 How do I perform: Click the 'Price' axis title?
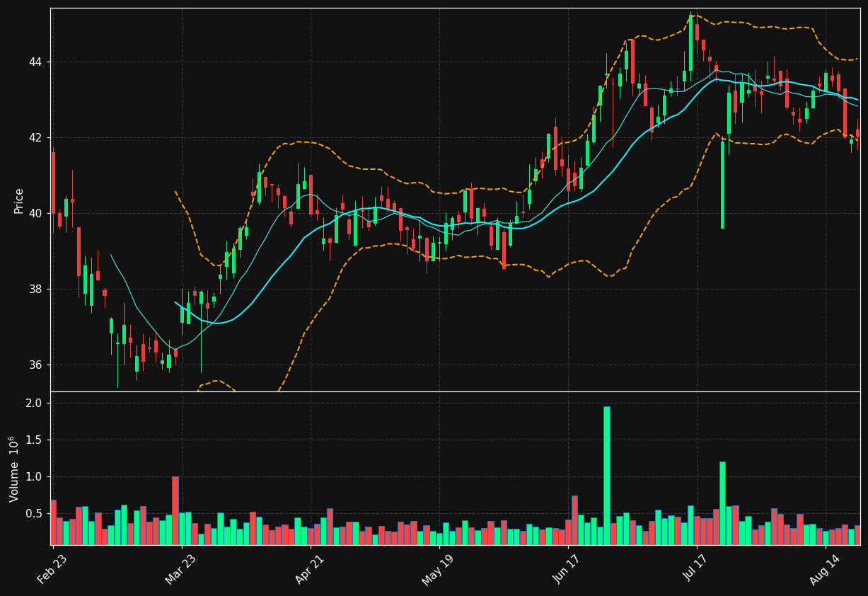tap(19, 200)
